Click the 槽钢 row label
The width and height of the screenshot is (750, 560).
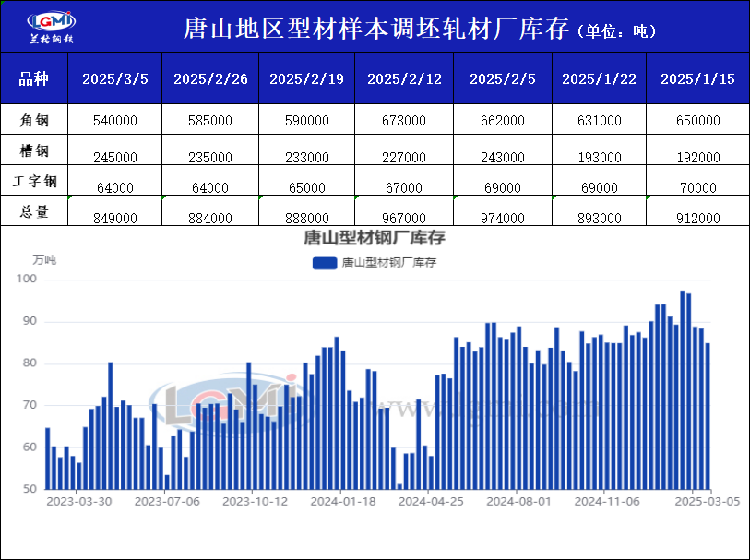[x=34, y=150]
